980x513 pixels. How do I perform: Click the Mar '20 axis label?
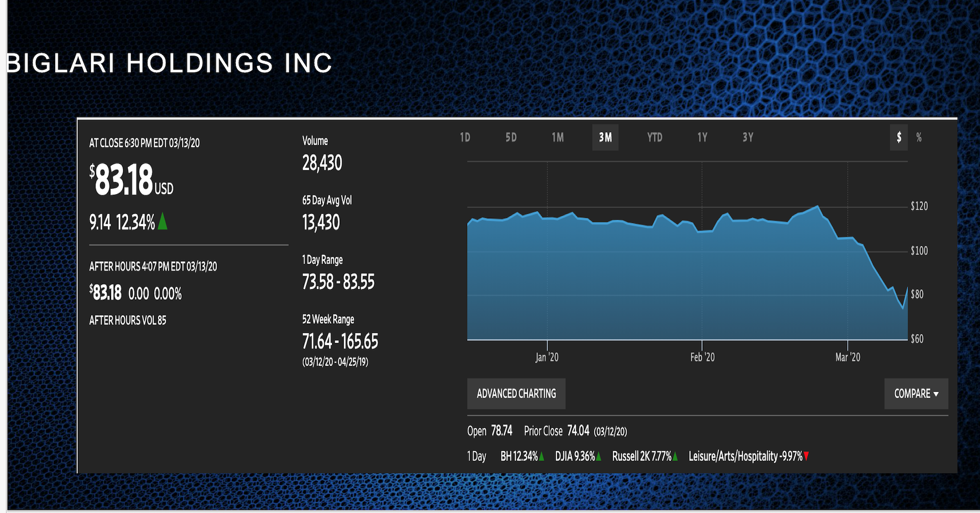(848, 357)
